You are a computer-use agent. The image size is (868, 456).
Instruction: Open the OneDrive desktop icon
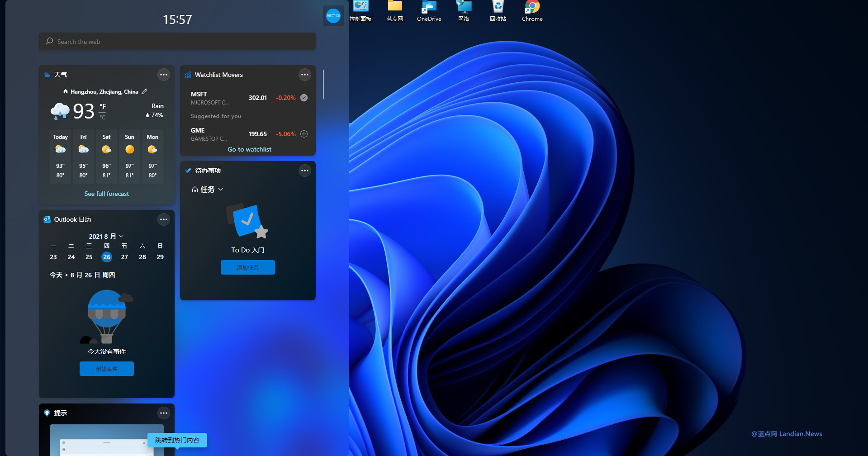coord(429,10)
